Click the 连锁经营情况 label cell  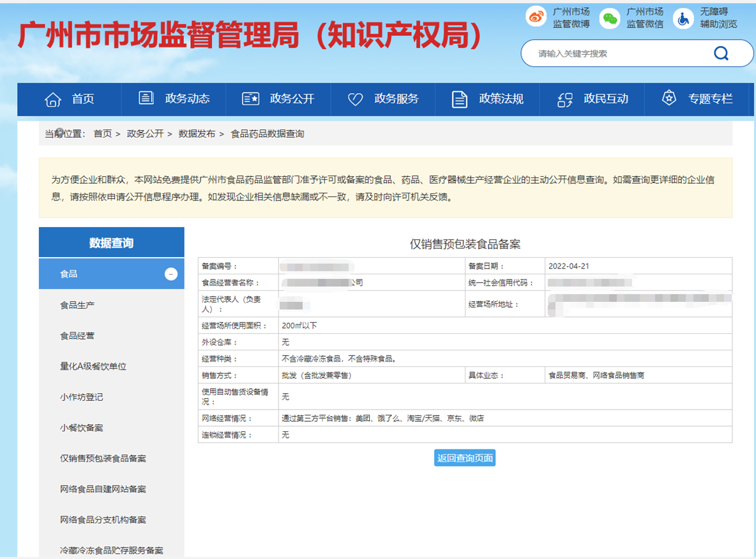pos(238,435)
